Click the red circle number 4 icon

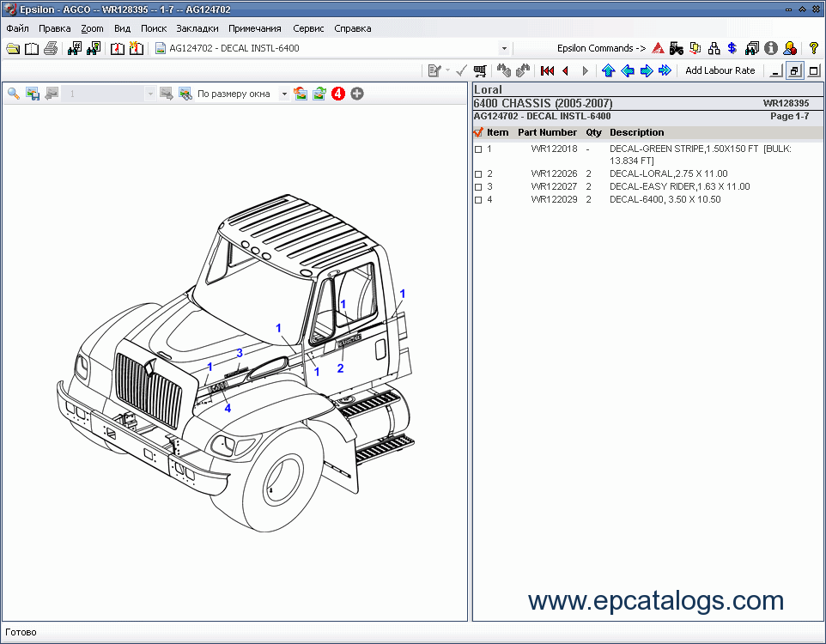point(338,94)
